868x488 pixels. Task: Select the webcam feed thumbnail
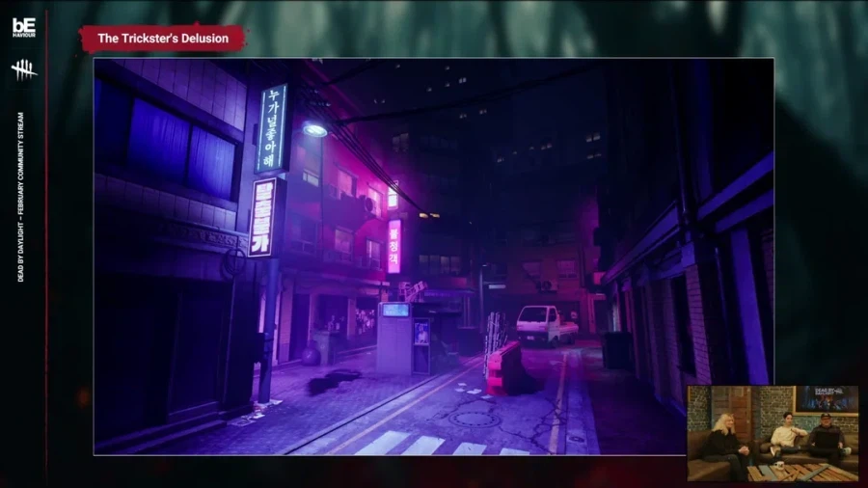[773, 433]
